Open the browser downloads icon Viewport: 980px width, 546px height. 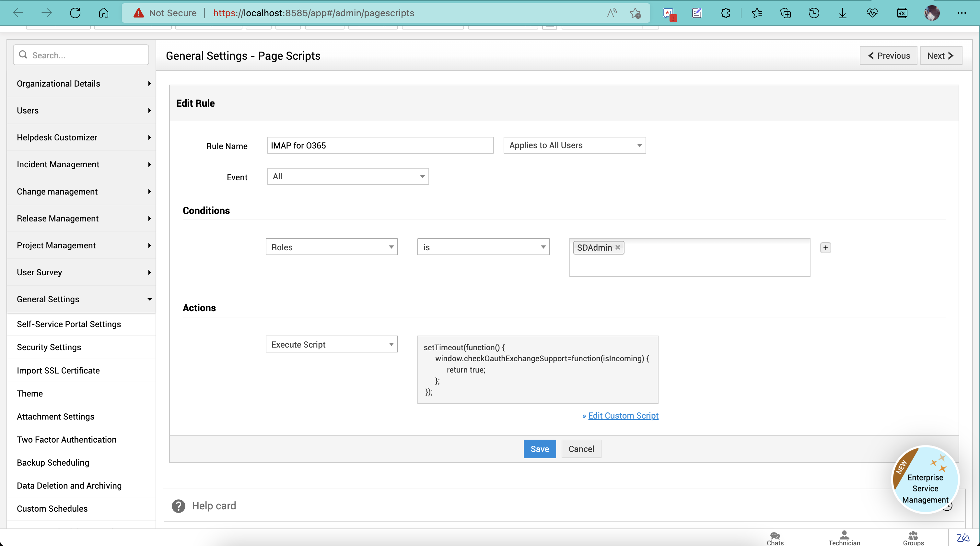pyautogui.click(x=842, y=13)
